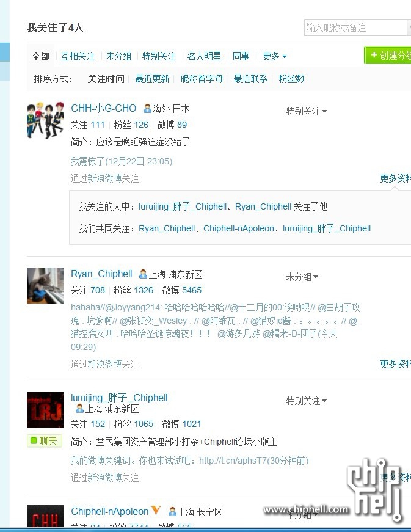Sort the list by 最近更新
Image resolution: width=411 pixels, height=532 pixels.
click(x=152, y=79)
